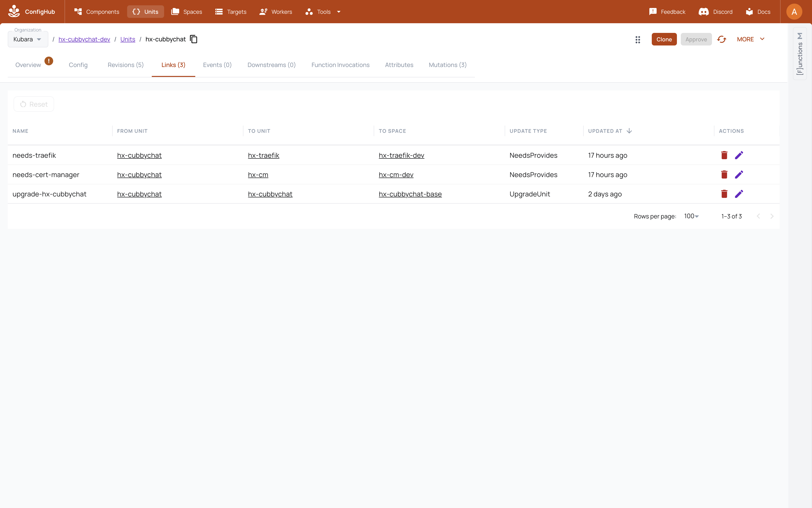
Task: Sort by the NAME column header
Action: (x=21, y=131)
